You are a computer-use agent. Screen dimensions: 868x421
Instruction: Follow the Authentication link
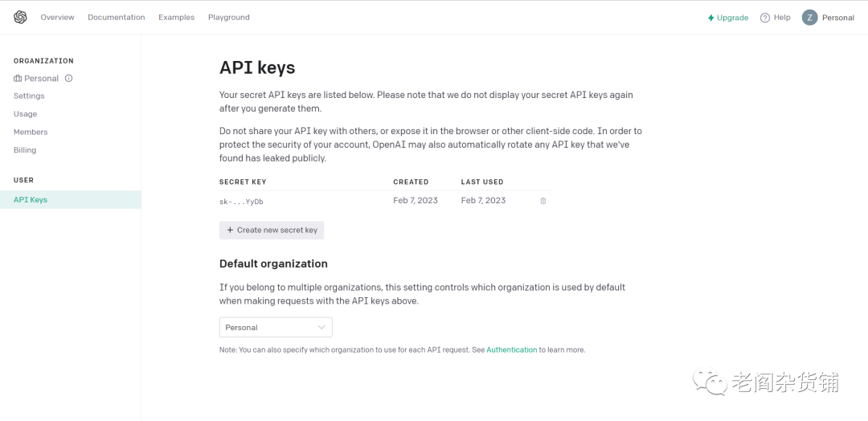pyautogui.click(x=511, y=350)
